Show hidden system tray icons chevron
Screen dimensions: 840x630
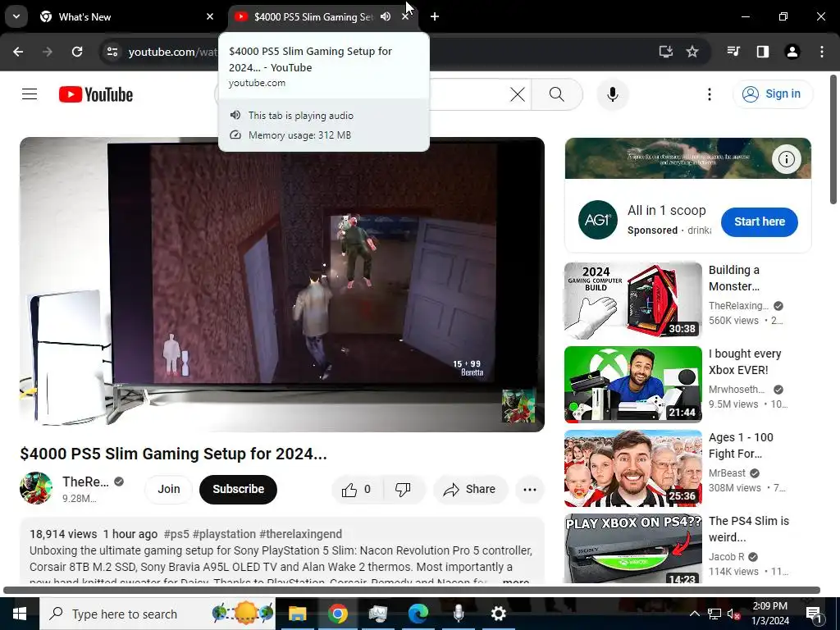694,614
